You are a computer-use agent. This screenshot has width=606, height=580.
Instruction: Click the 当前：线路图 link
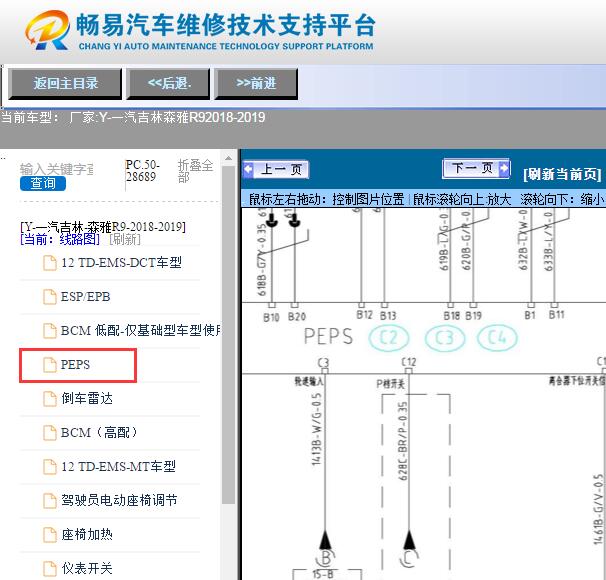[60, 239]
